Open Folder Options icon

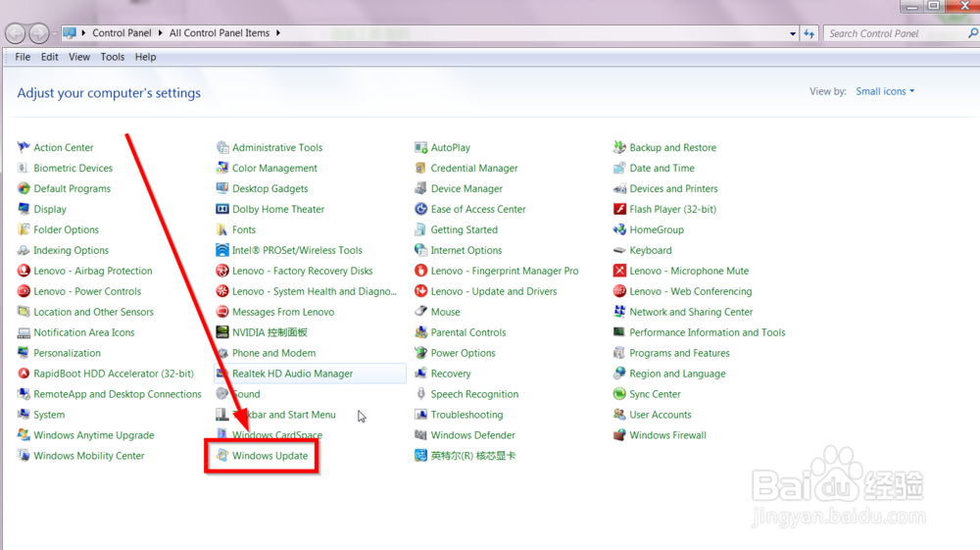coord(24,229)
